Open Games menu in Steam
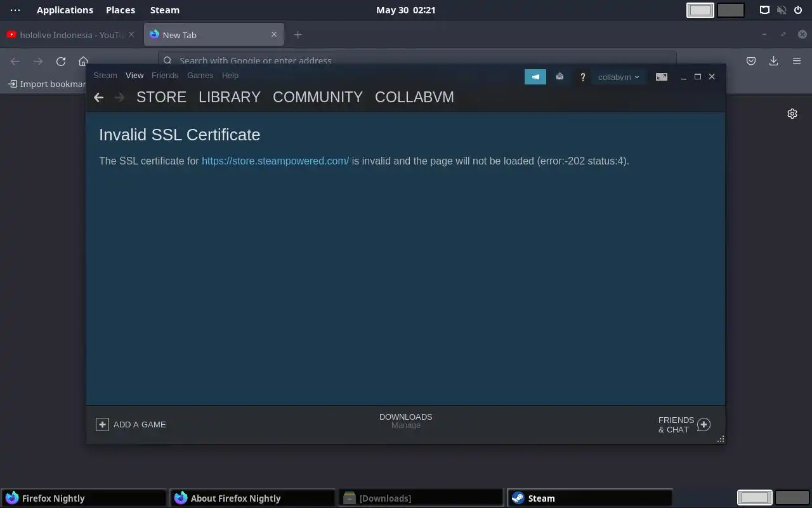The width and height of the screenshot is (812, 508). point(200,75)
